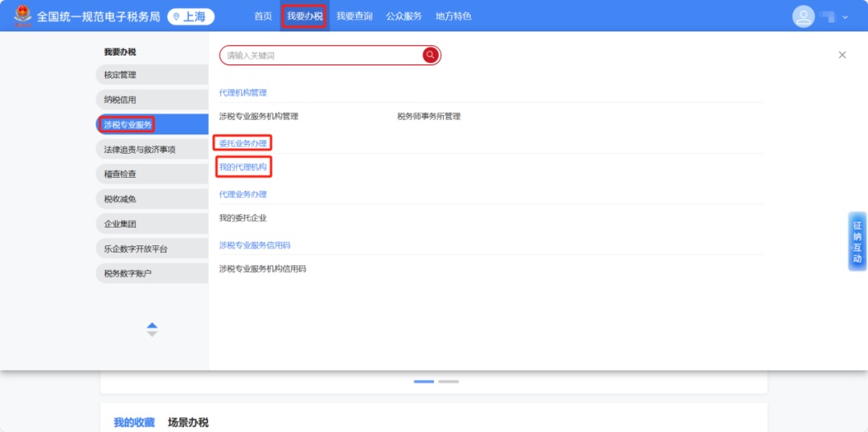Image resolution: width=868 pixels, height=432 pixels.
Task: Open the 税务师事务所管理 link
Action: 428,117
